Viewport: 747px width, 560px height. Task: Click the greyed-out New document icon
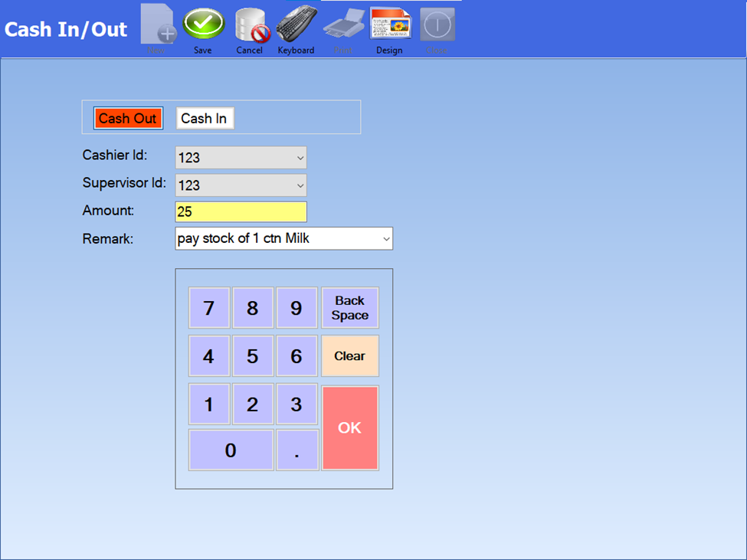pyautogui.click(x=157, y=25)
